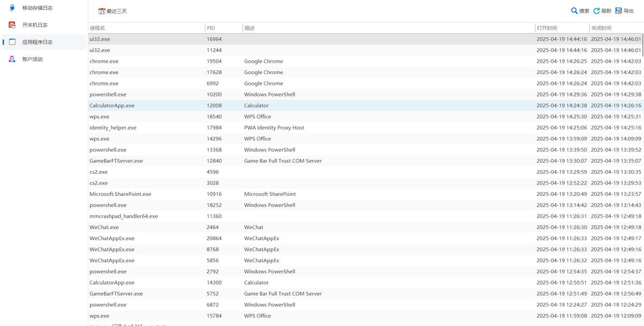Click the user icon for 账户活动
Screen dimensions: 644x326
12,59
